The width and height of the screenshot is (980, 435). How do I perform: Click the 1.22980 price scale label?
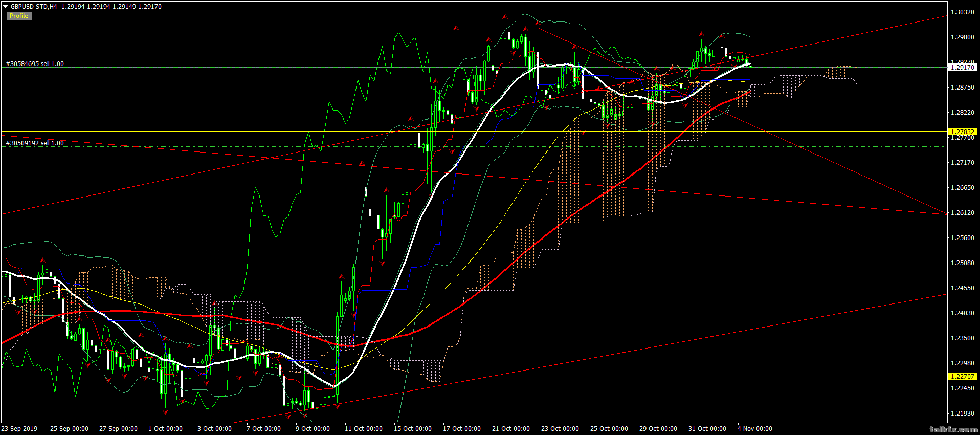tap(962, 363)
